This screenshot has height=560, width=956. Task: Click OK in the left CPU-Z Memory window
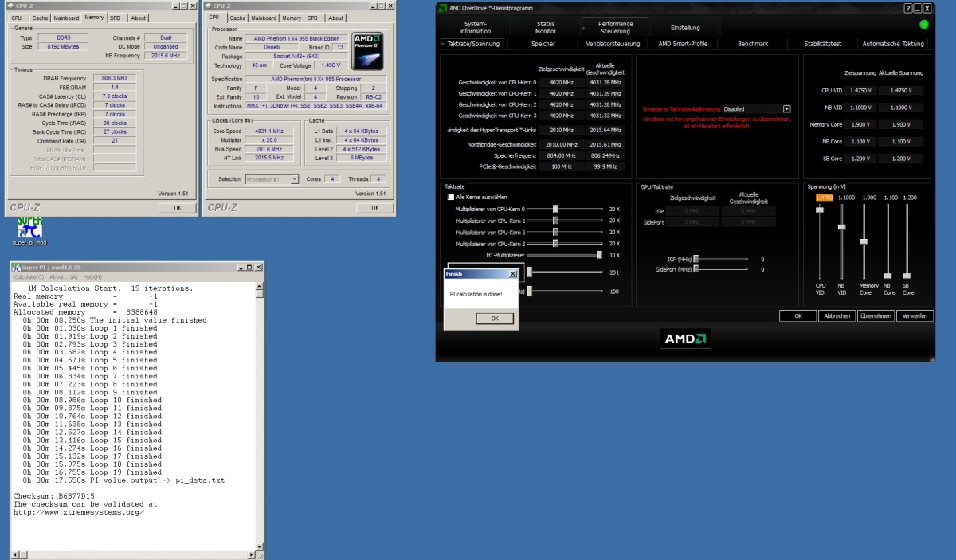point(177,207)
